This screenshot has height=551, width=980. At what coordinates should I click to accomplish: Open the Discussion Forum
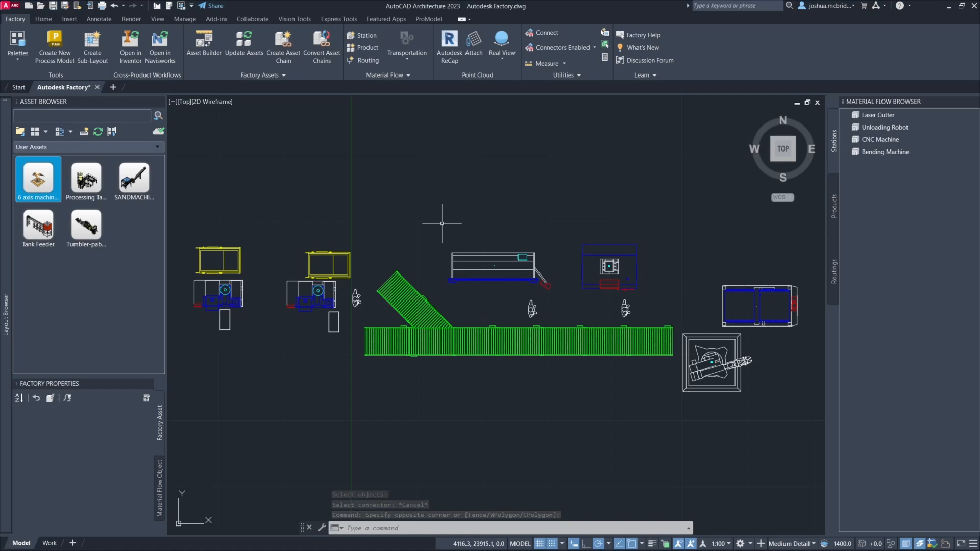tap(649, 60)
